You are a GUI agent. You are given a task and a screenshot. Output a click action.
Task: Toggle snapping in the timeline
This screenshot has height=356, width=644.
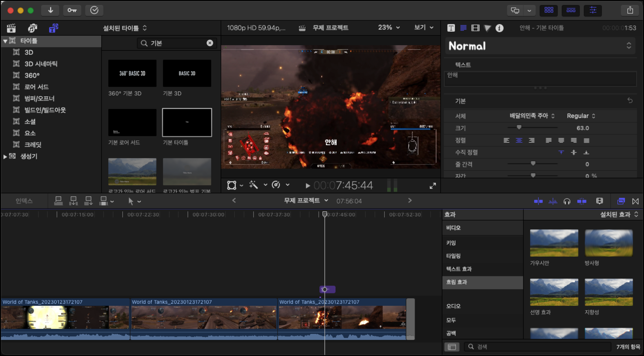pyautogui.click(x=582, y=201)
